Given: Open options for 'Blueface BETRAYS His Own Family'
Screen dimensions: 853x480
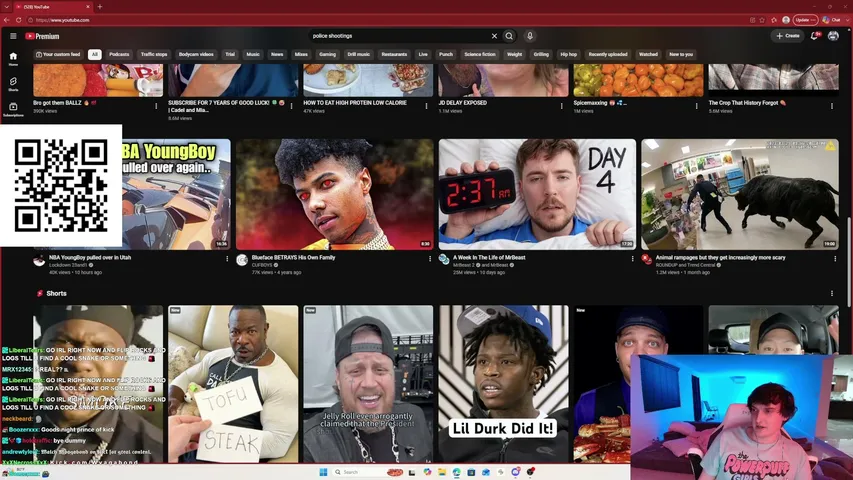Looking at the screenshot, I should [430, 259].
